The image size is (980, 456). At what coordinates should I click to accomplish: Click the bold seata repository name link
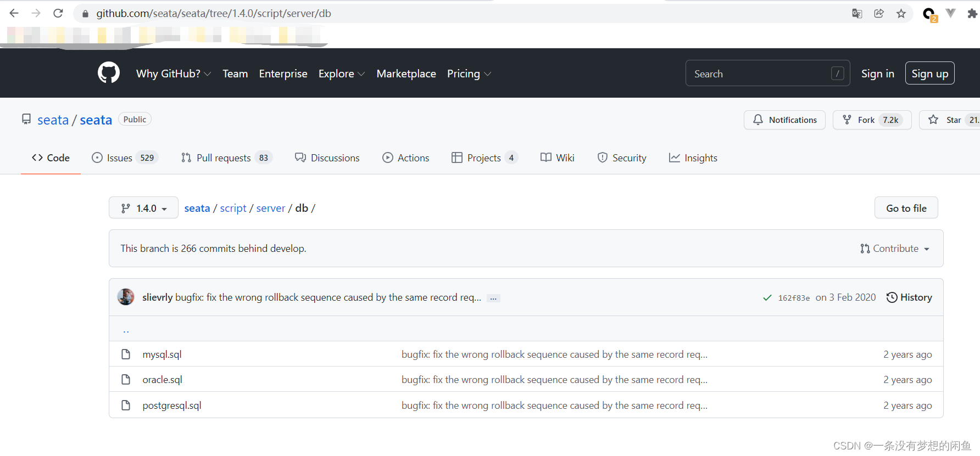[96, 120]
